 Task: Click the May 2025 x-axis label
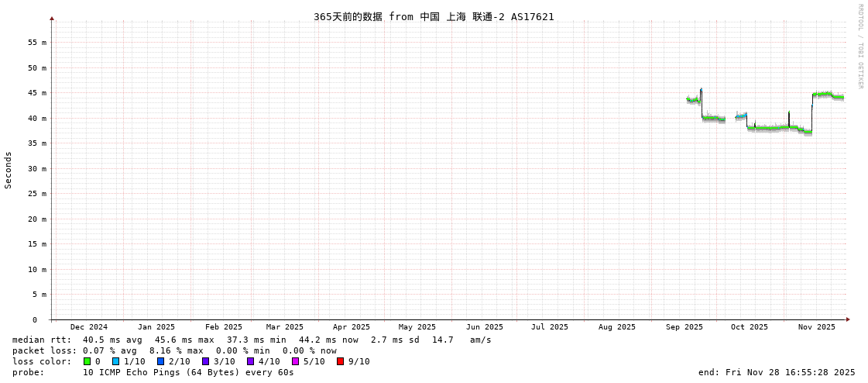[x=417, y=327]
